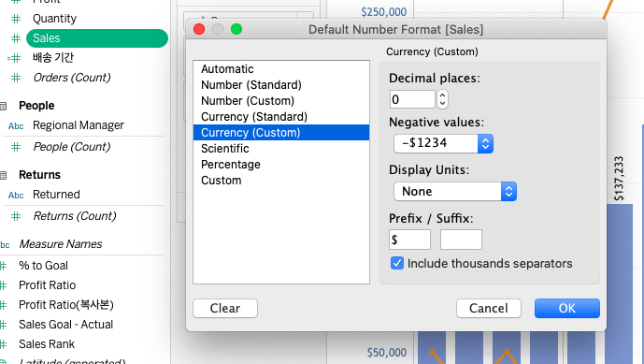The image size is (644, 364).
Task: Select the Returned field
Action: click(56, 195)
